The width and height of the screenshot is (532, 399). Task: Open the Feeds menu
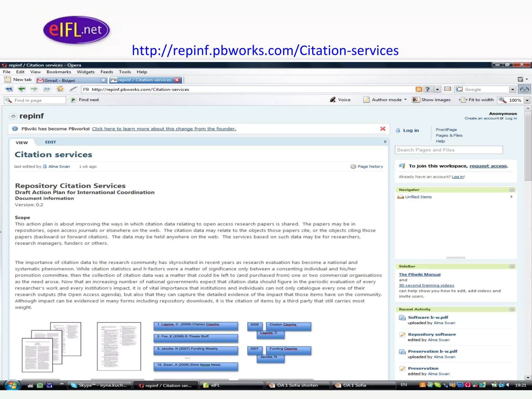pos(107,72)
